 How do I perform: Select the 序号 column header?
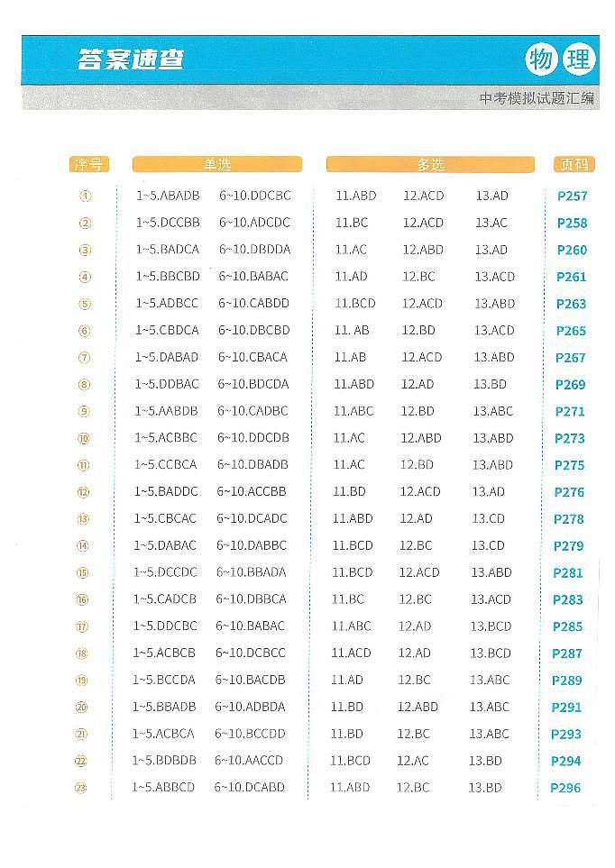click(x=88, y=164)
